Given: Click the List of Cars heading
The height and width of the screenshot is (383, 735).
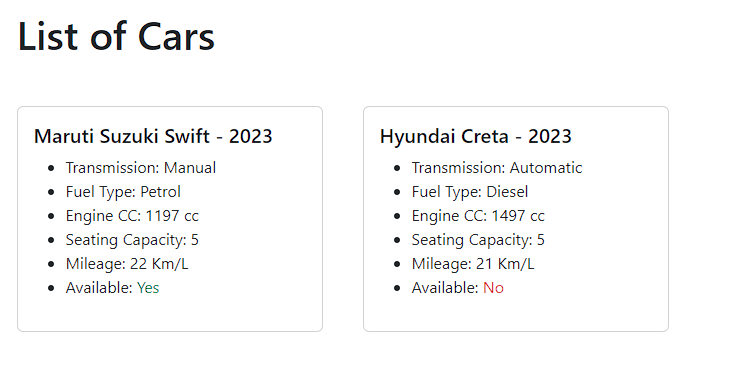Looking at the screenshot, I should click(116, 37).
